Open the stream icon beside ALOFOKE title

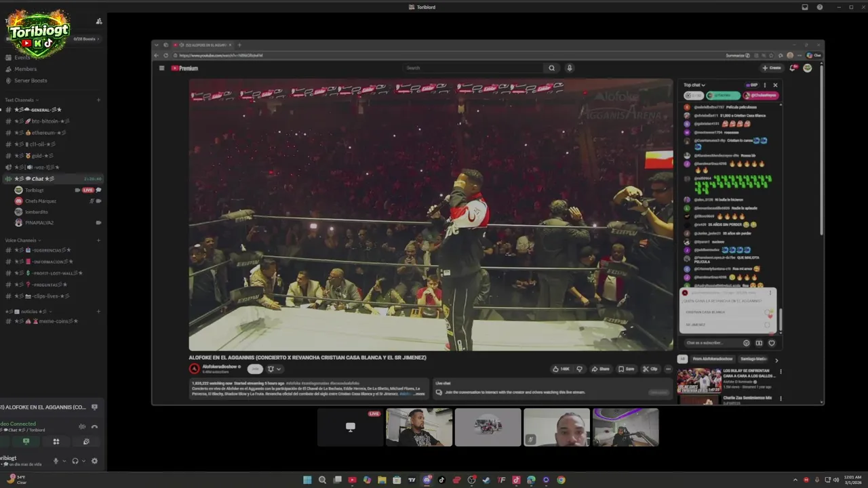(x=94, y=407)
